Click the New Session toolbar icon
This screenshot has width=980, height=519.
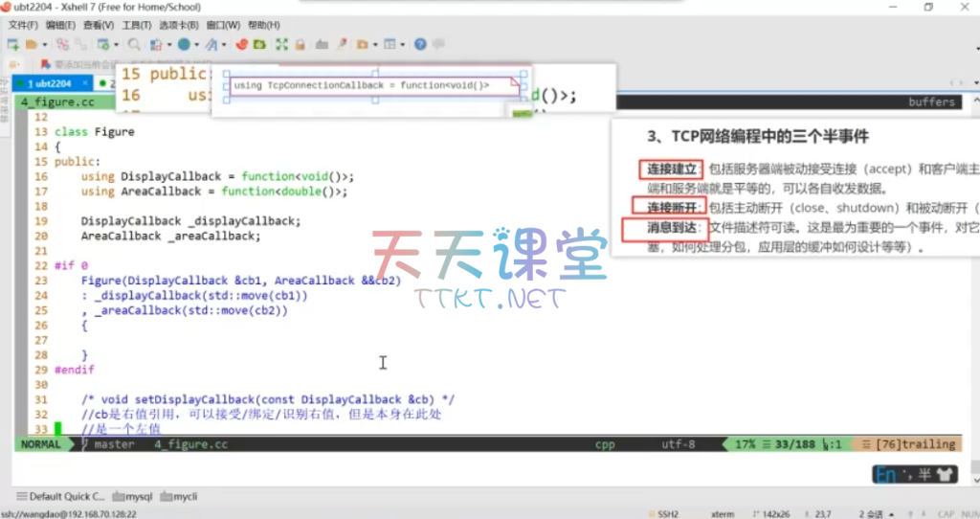pyautogui.click(x=12, y=44)
